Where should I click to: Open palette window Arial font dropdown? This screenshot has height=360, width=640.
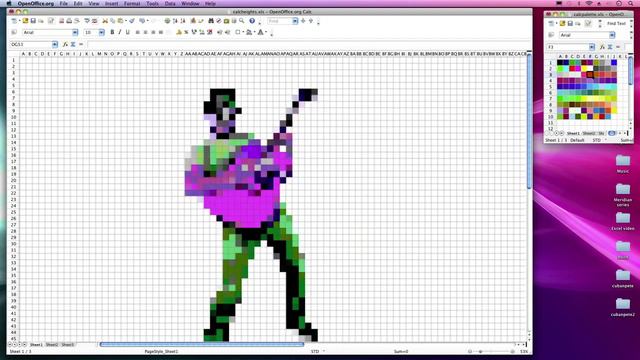pos(612,35)
